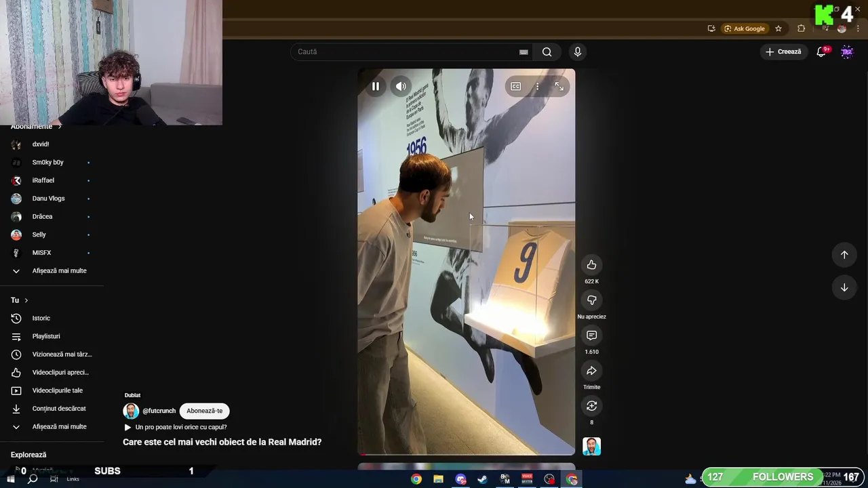Start voice search with microphone
The height and width of the screenshot is (488, 868).
577,52
